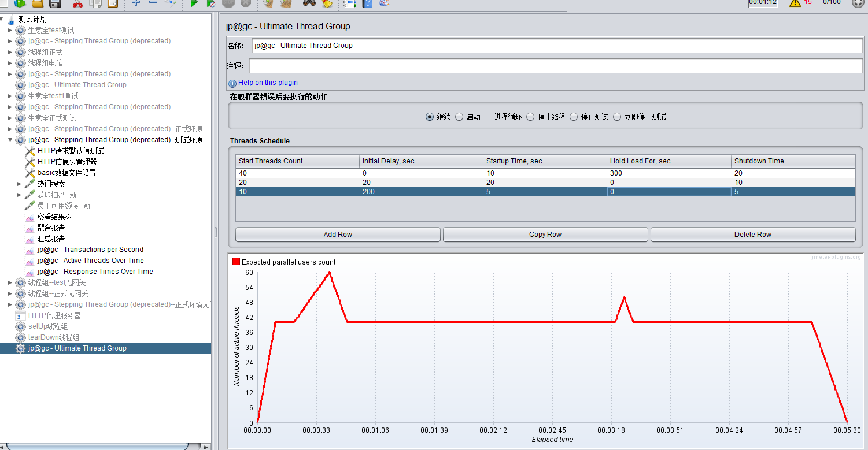Click the HTTP信息头管理器 config icon
This screenshot has height=450, width=868.
tap(30, 162)
